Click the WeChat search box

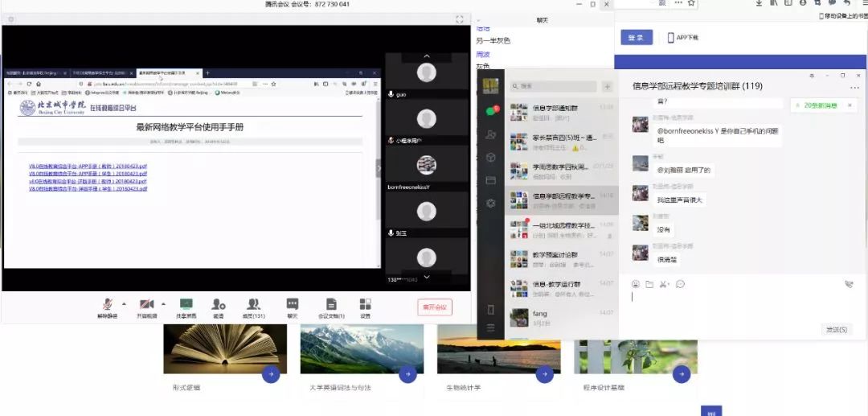[553, 86]
